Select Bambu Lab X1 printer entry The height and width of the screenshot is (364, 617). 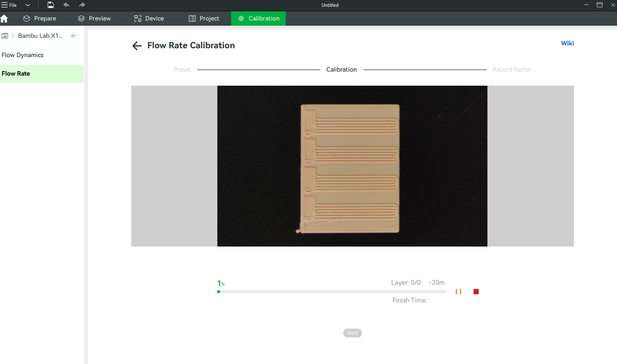point(40,36)
